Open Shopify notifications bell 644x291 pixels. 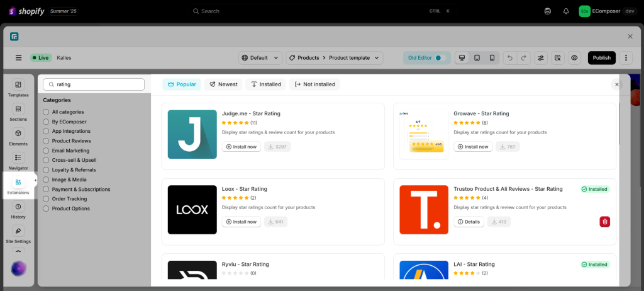pos(566,11)
